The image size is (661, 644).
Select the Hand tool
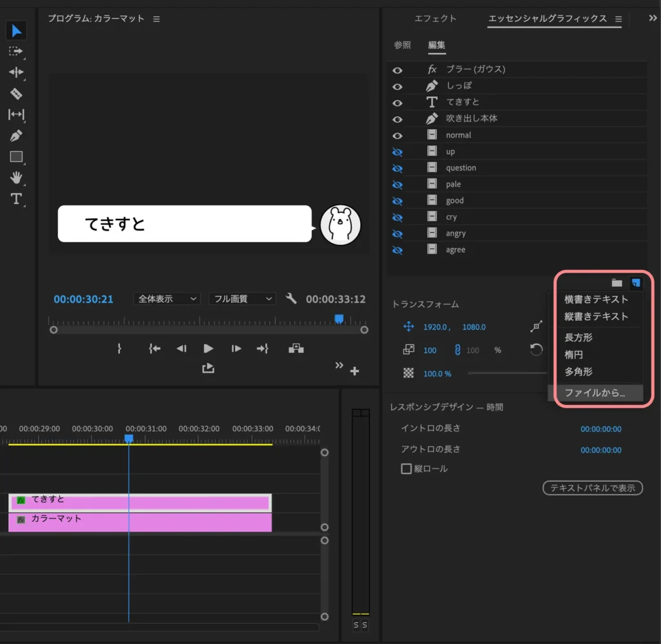pos(16,178)
